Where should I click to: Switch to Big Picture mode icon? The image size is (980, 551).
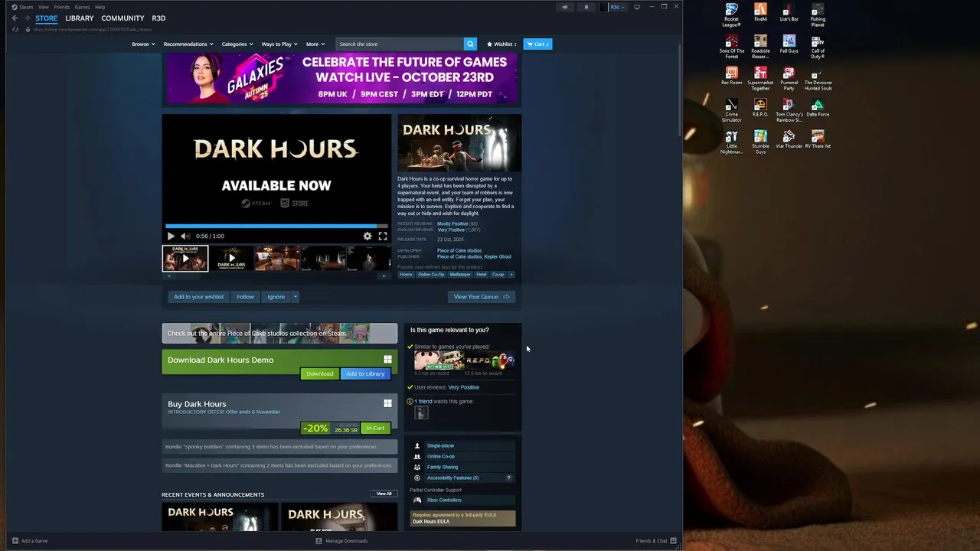point(637,7)
